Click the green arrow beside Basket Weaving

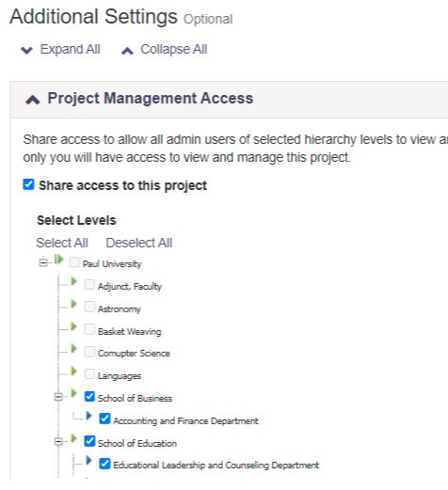74,326
